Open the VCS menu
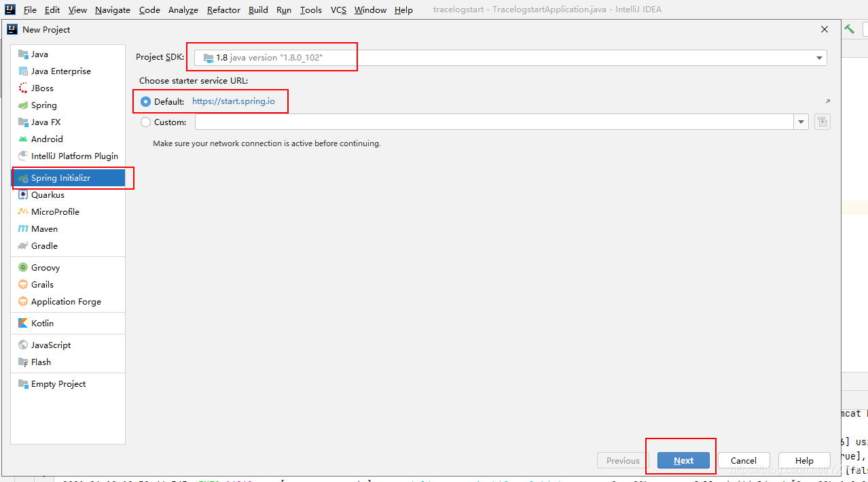The image size is (868, 482). click(338, 10)
